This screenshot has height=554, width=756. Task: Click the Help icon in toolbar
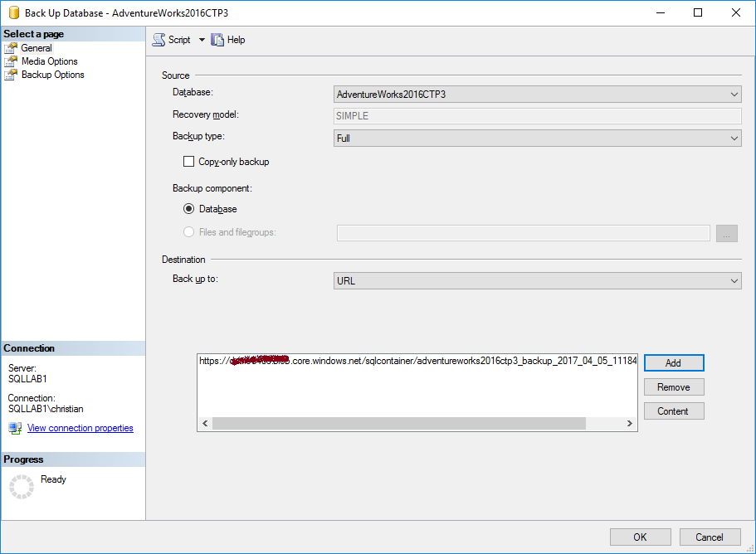coord(217,40)
